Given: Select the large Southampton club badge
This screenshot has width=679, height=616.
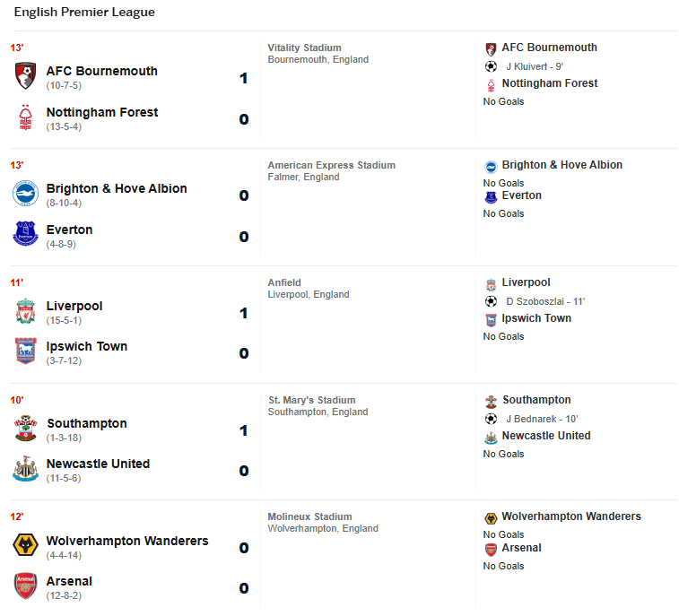Looking at the screenshot, I should tap(25, 428).
